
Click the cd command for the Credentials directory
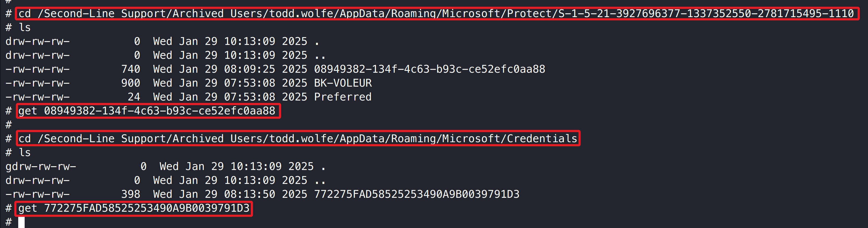point(298,138)
